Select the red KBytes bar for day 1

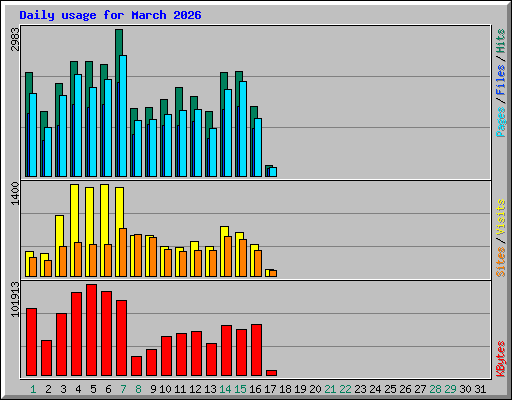click(x=32, y=342)
